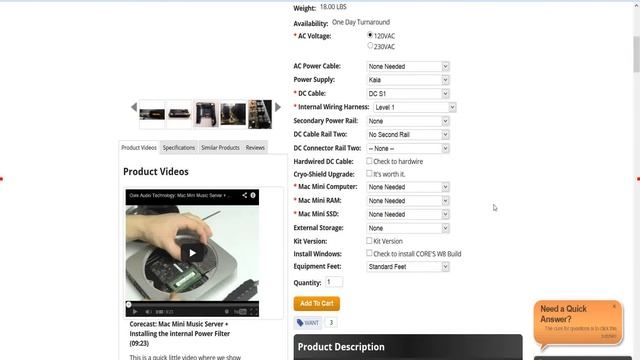Select the first product thumbnail

(x=152, y=114)
